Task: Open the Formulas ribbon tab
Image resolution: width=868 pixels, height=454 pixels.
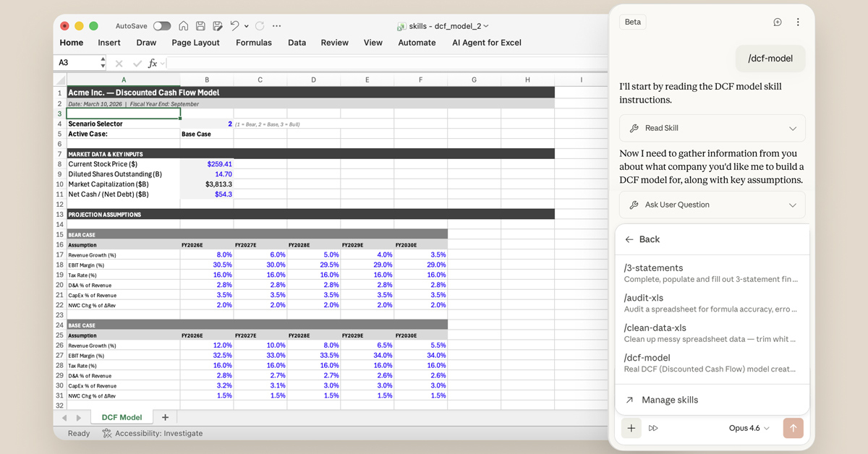Action: tap(254, 43)
